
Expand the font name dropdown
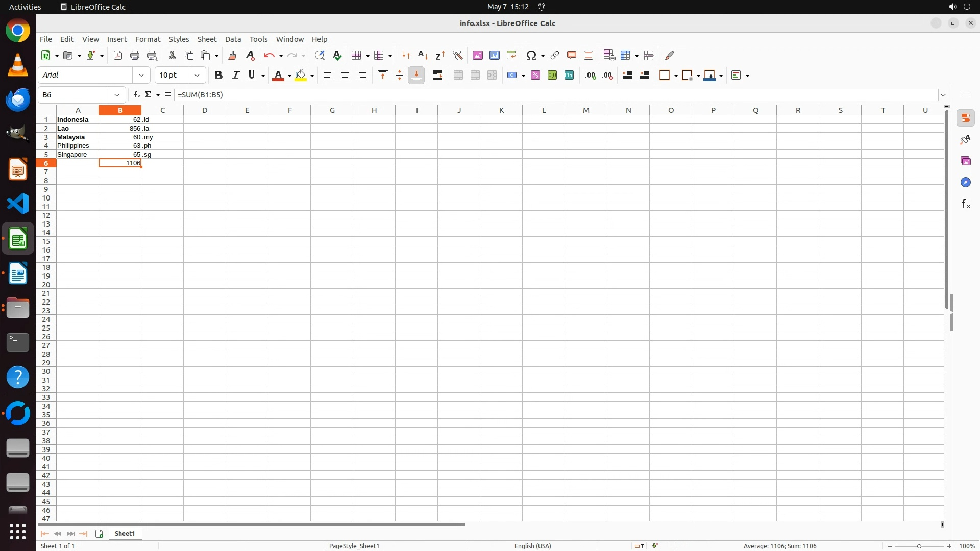[x=141, y=76]
